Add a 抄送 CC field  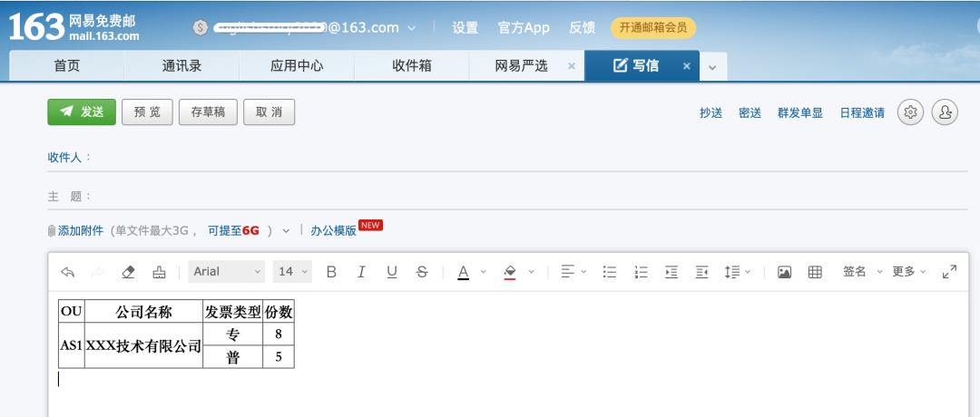click(711, 113)
